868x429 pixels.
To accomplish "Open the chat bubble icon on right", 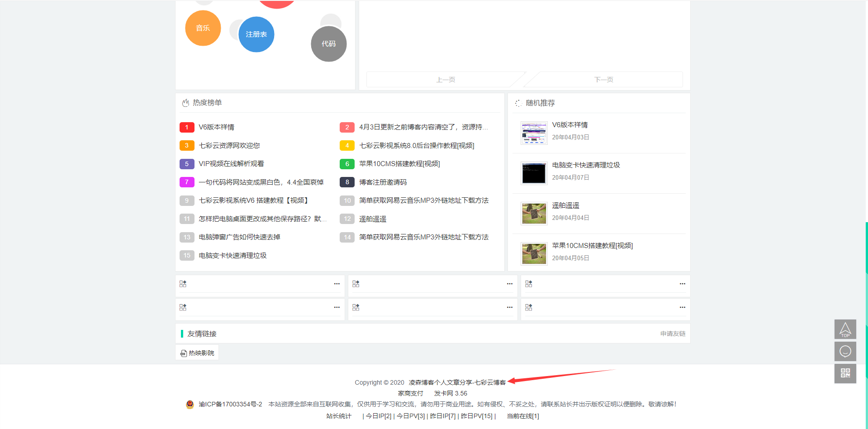I will (x=845, y=351).
